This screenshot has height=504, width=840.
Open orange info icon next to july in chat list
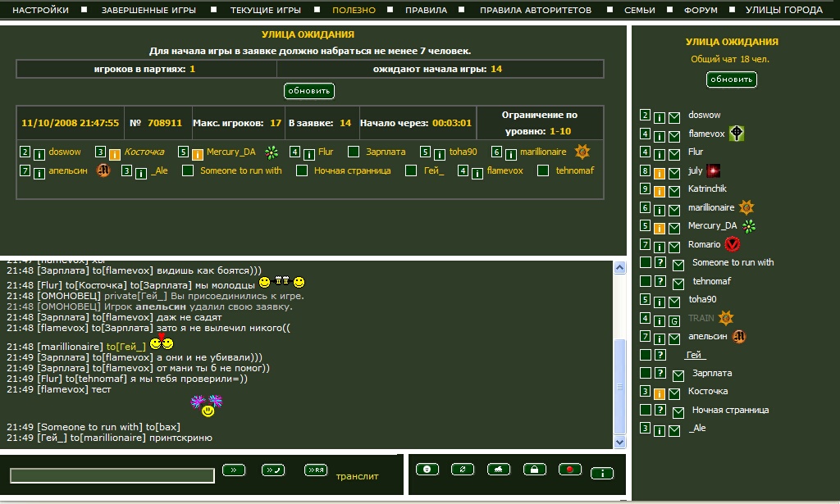coord(660,174)
